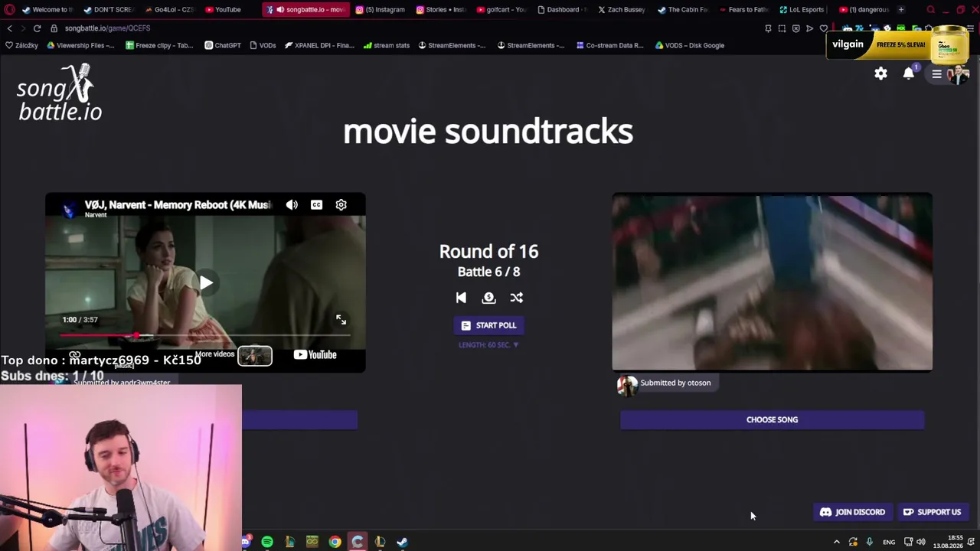Open the notifications bell
The width and height of the screenshot is (980, 551).
tap(909, 73)
